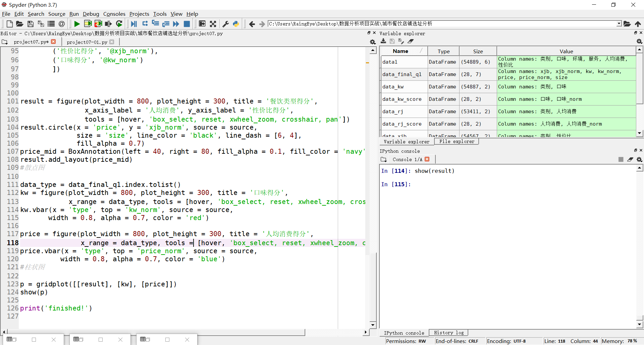Browse for a working directory

(627, 24)
